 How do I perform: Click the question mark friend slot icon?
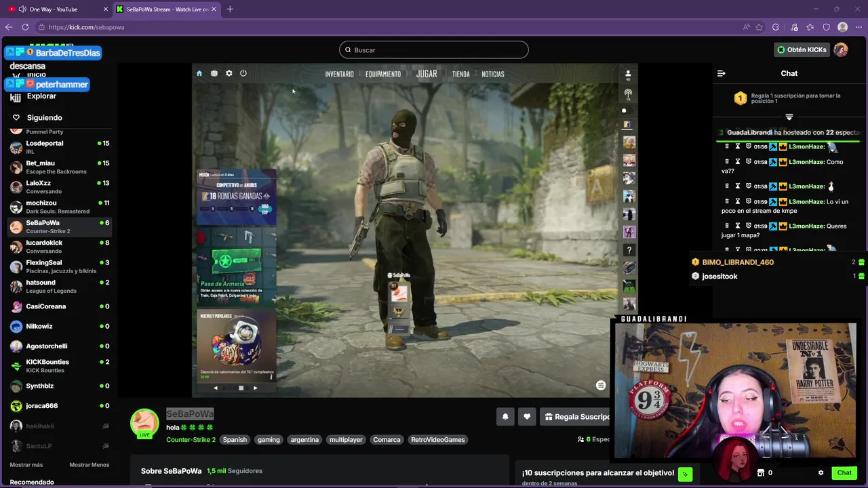(629, 250)
